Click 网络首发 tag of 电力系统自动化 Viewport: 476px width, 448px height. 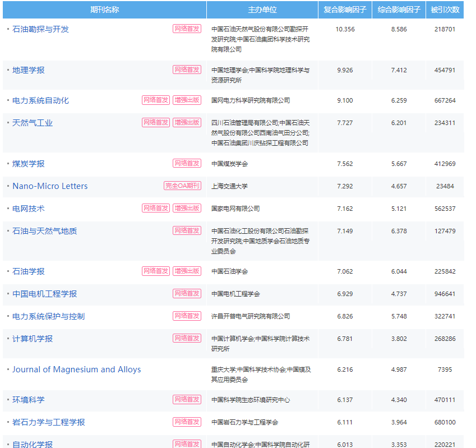(x=156, y=100)
